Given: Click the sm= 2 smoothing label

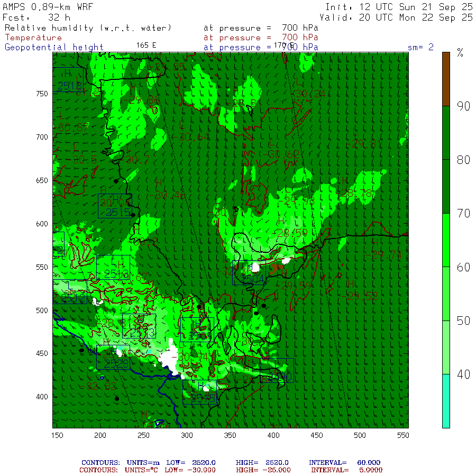Looking at the screenshot, I should (420, 47).
